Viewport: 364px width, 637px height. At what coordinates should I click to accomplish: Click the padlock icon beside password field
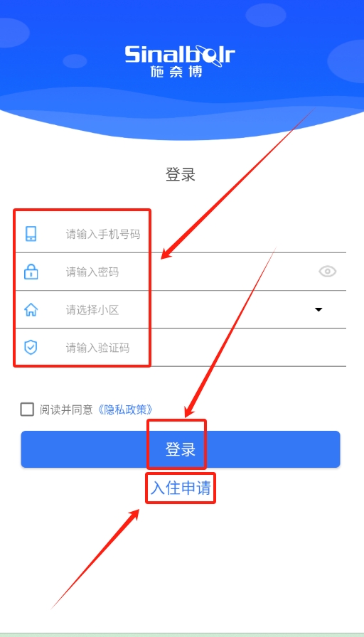(x=31, y=272)
